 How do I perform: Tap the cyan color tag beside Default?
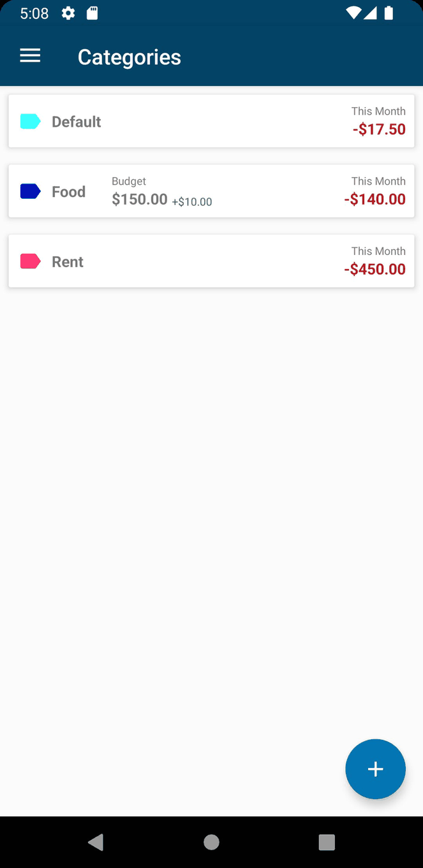point(30,121)
